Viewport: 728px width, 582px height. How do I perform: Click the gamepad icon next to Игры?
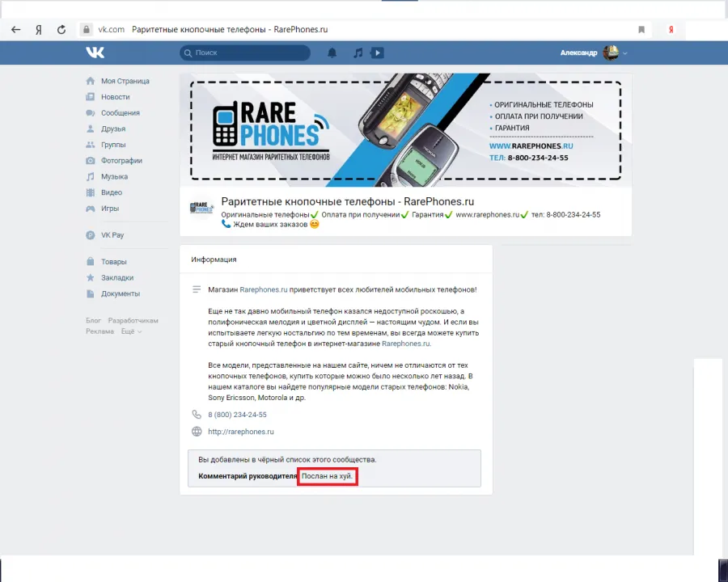(90, 209)
